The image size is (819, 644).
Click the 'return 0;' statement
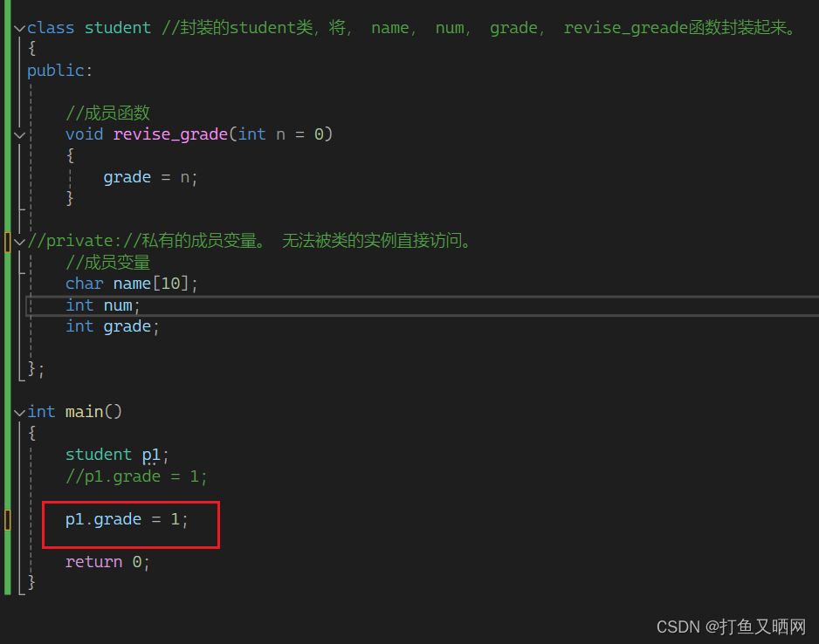pyautogui.click(x=107, y=562)
